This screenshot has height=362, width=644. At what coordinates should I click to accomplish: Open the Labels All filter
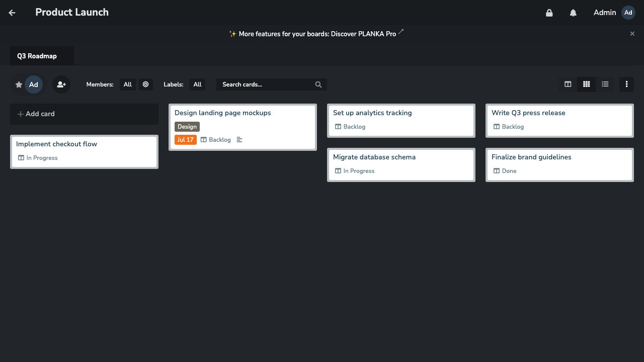(197, 84)
